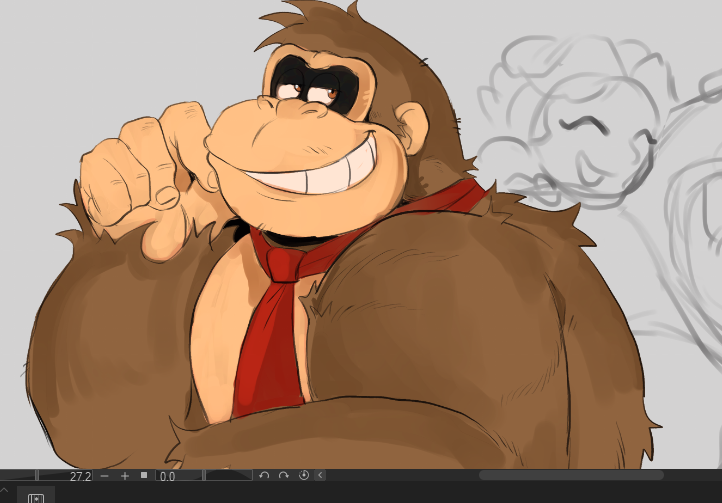Rotate canvas right with clockwise arrow
The width and height of the screenshot is (722, 503).
(284, 475)
